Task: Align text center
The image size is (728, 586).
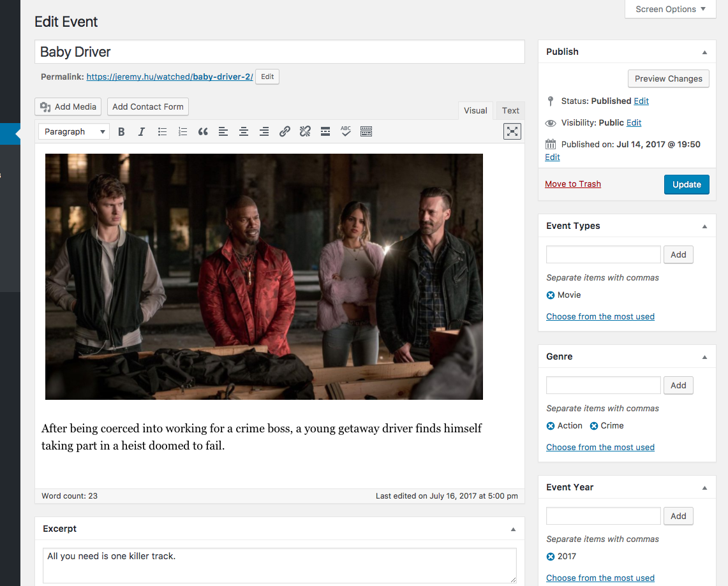Action: click(x=244, y=132)
